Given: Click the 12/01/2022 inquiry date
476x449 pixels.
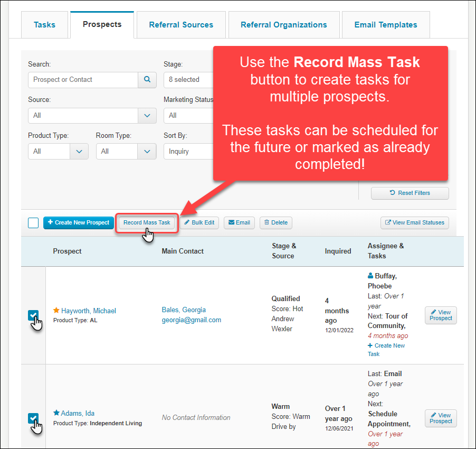Looking at the screenshot, I should 339,330.
